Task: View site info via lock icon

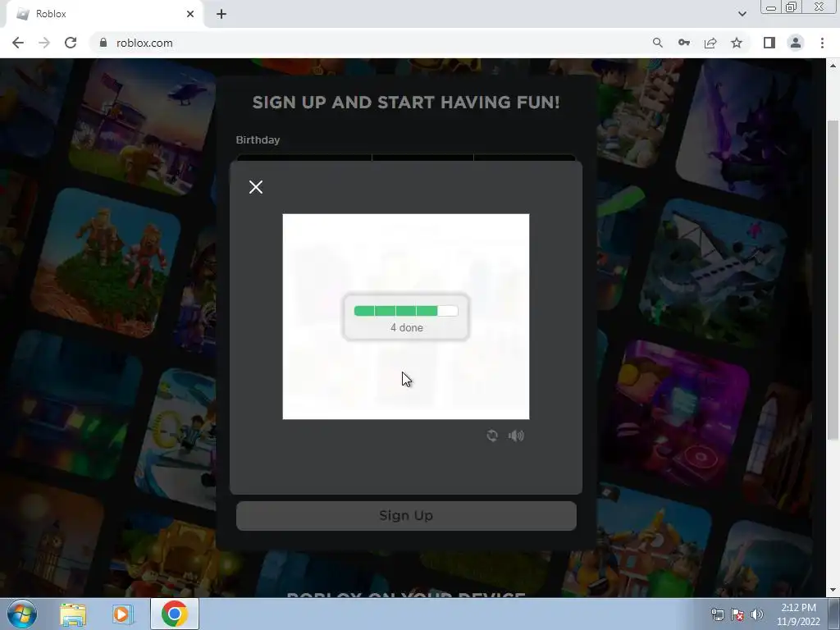Action: [x=103, y=43]
